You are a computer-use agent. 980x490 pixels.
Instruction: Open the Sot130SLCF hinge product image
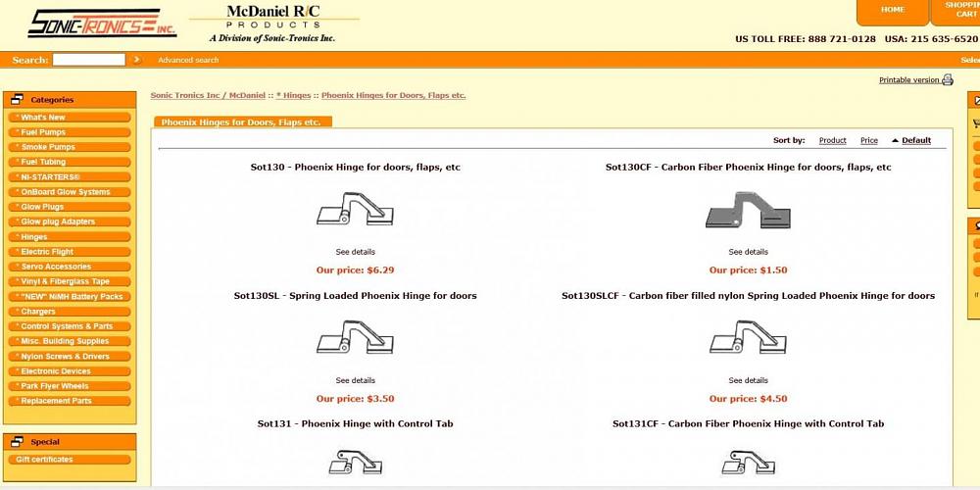(748, 337)
